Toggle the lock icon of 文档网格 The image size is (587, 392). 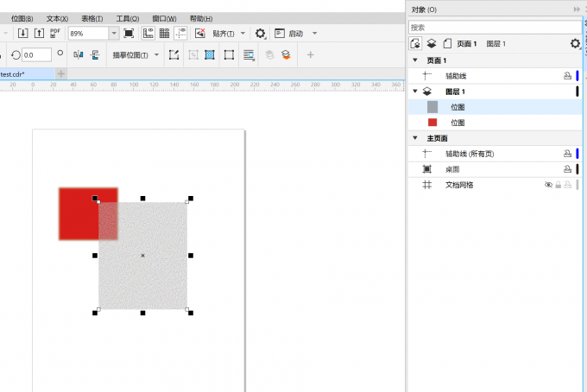click(x=559, y=185)
